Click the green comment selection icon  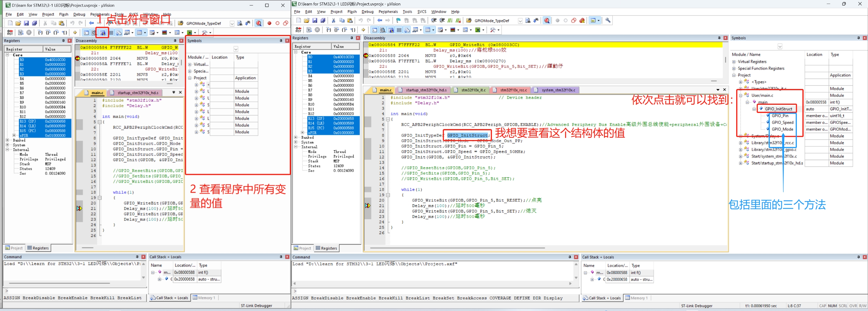click(450, 21)
